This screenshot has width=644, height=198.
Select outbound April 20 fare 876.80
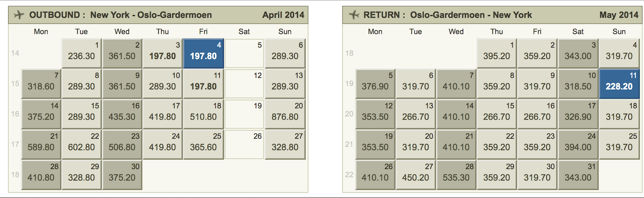285,114
